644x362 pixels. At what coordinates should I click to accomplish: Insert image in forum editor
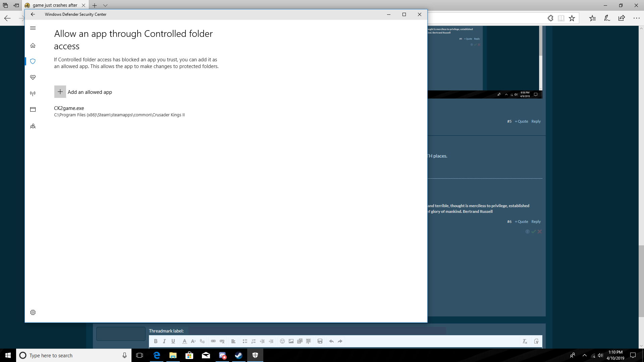click(x=291, y=341)
